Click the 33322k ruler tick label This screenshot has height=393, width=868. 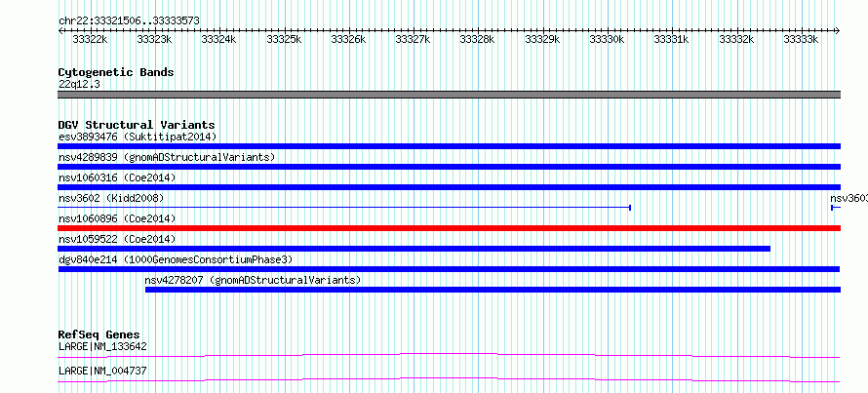[x=90, y=39]
